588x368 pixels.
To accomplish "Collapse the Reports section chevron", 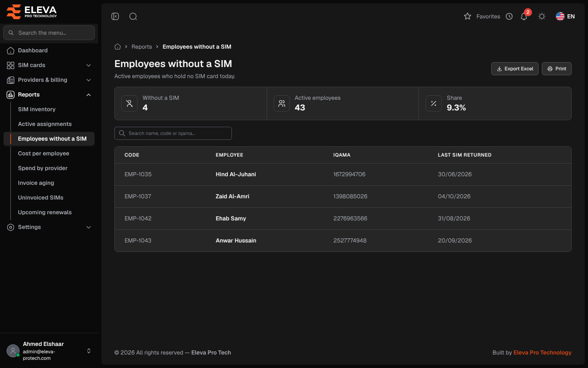I will (89, 95).
